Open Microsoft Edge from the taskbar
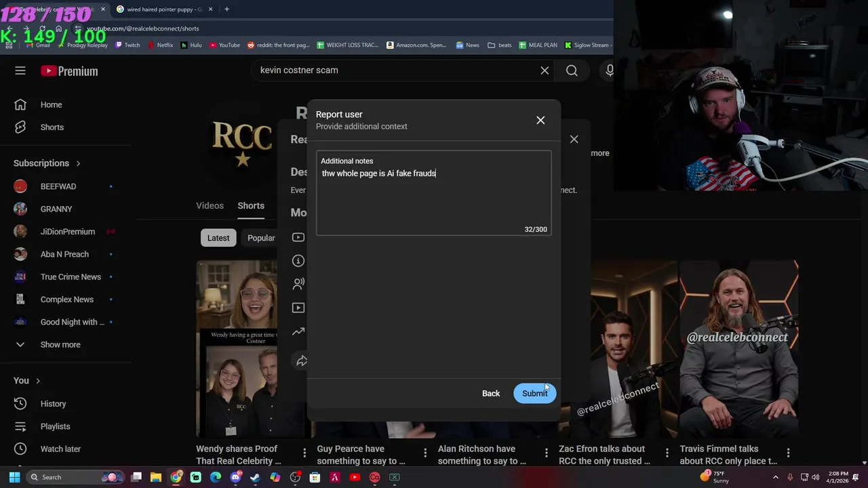The image size is (868, 488). [x=216, y=477]
